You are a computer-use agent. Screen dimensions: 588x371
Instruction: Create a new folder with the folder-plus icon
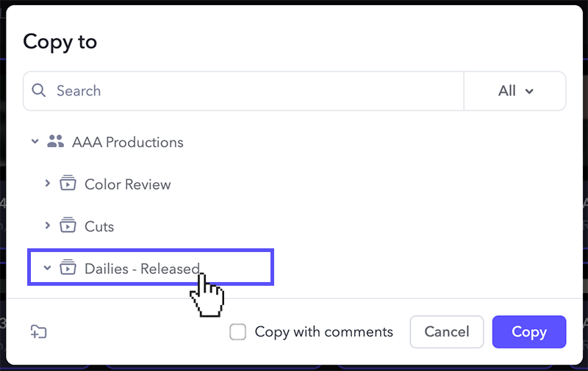38,332
